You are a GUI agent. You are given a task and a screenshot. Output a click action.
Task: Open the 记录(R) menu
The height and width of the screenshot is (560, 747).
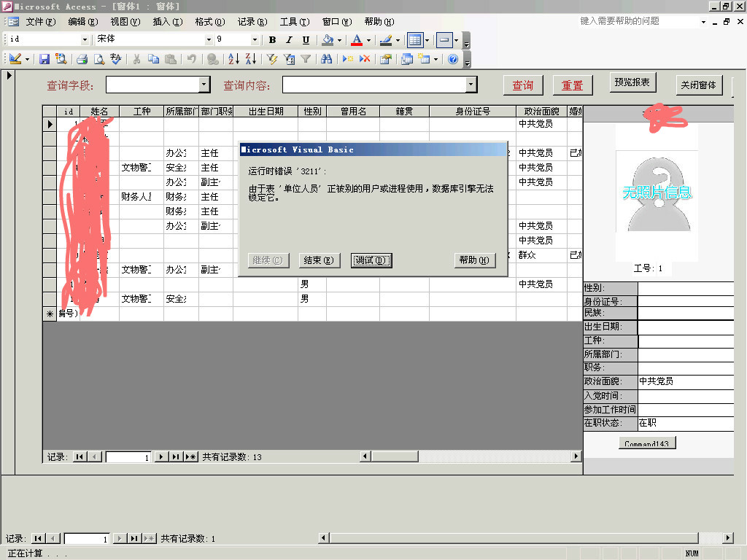[x=252, y=21]
